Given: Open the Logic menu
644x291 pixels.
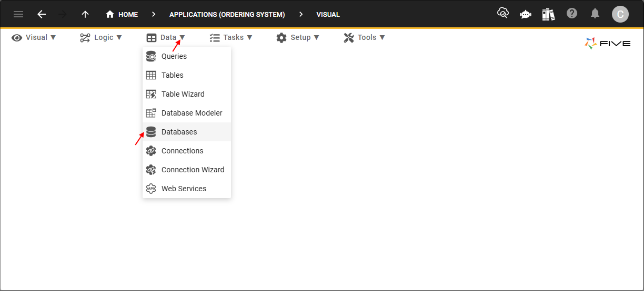Looking at the screenshot, I should (101, 37).
